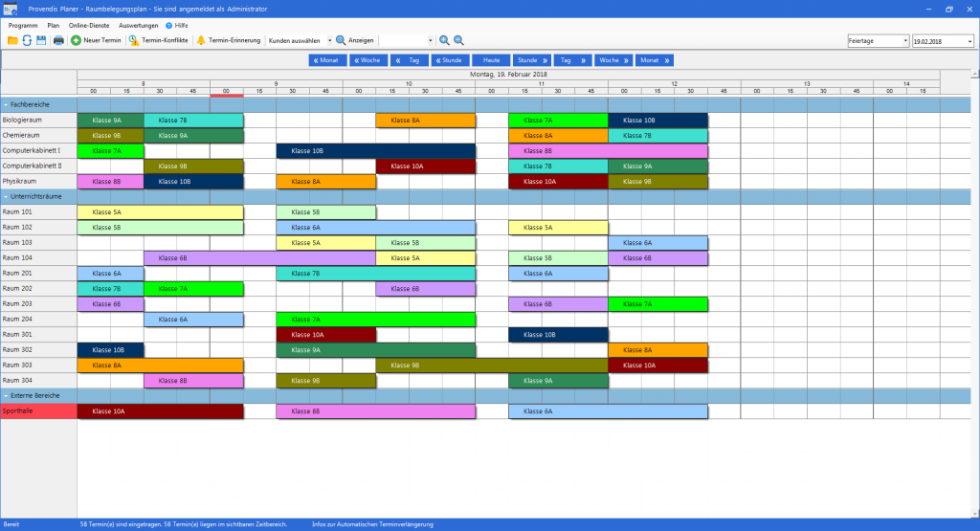The width and height of the screenshot is (980, 531).
Task: Select Klasse 8A appointment in Raum 303
Action: point(160,365)
